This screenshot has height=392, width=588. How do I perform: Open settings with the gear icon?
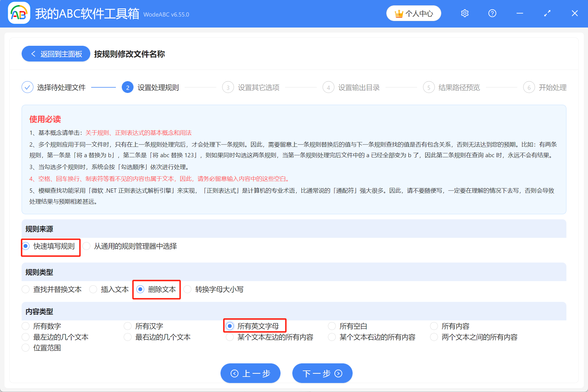click(465, 13)
